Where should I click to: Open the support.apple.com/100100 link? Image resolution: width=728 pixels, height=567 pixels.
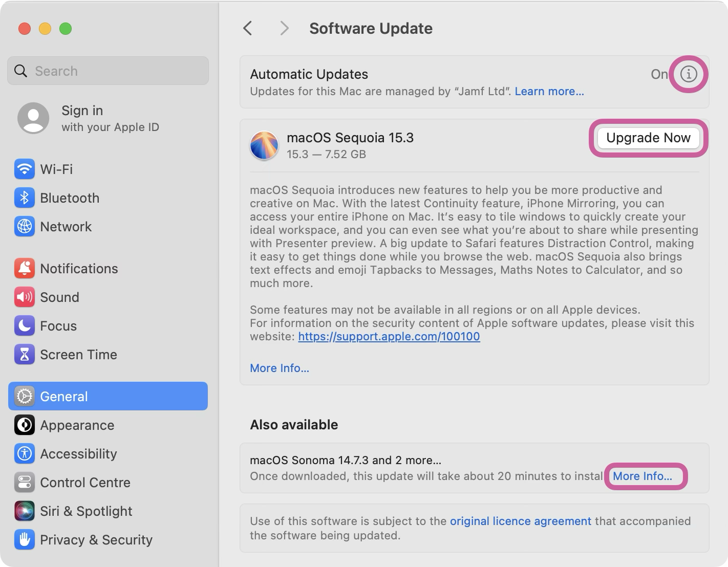coord(389,336)
